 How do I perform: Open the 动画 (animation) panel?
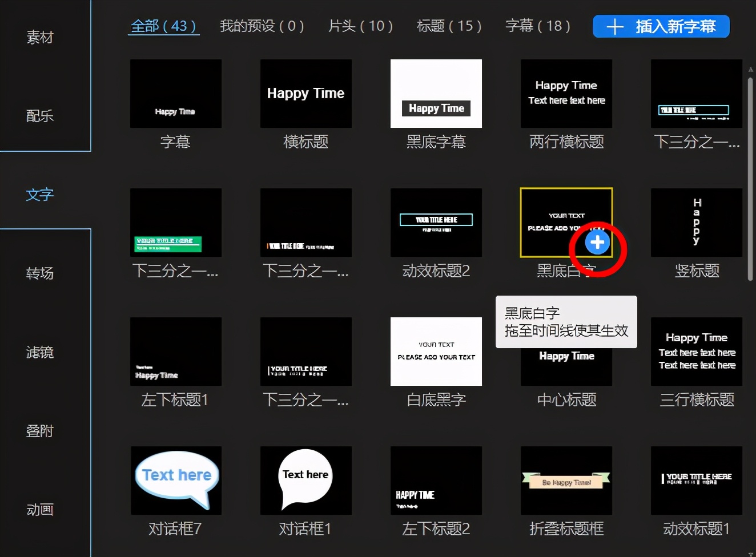39,510
